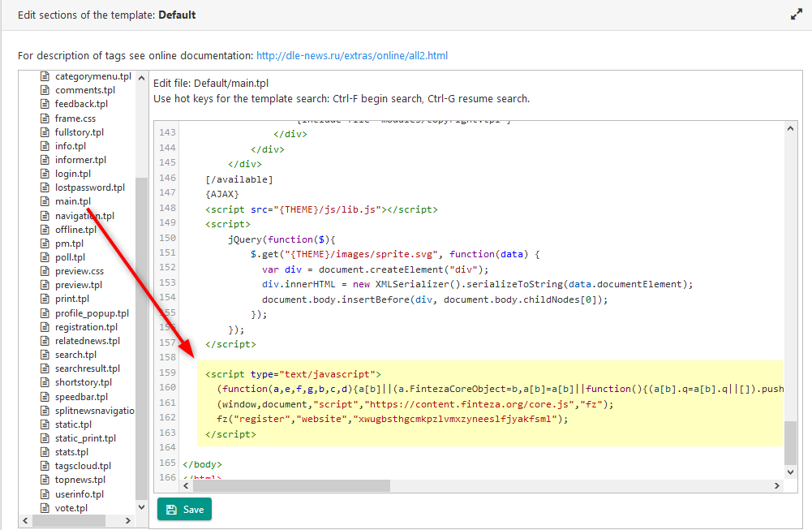
Task: Open comments.tpl template file
Action: (84, 90)
